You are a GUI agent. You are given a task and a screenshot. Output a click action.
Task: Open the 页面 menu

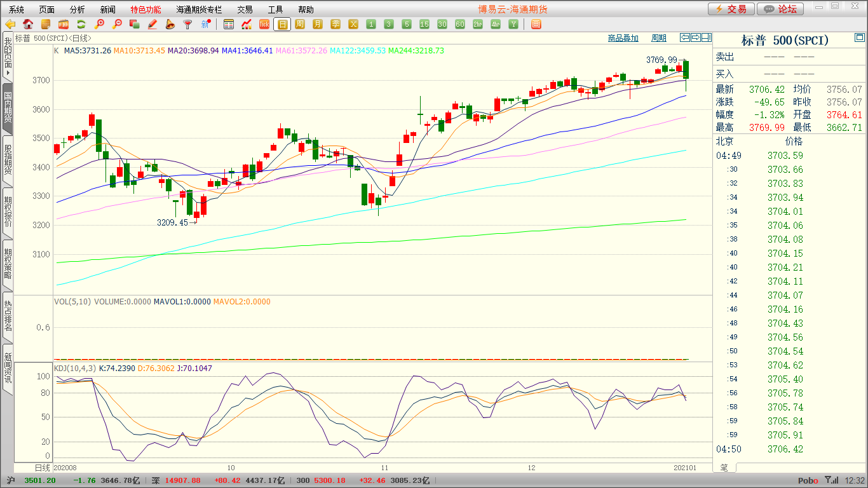pyautogui.click(x=47, y=10)
